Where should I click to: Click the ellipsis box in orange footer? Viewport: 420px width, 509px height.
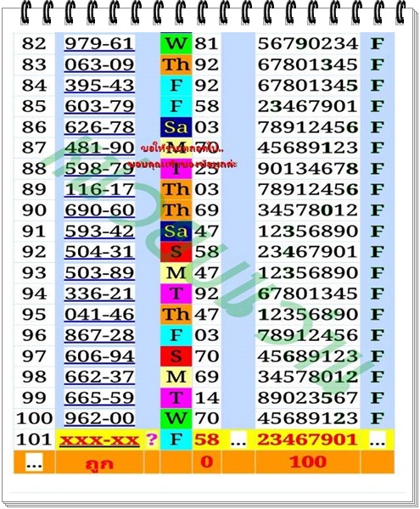[x=34, y=462]
